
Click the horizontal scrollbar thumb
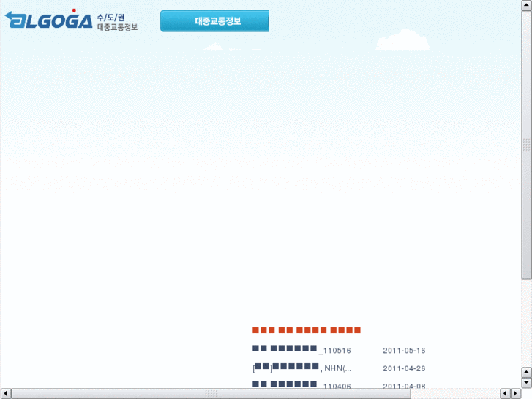coord(211,394)
